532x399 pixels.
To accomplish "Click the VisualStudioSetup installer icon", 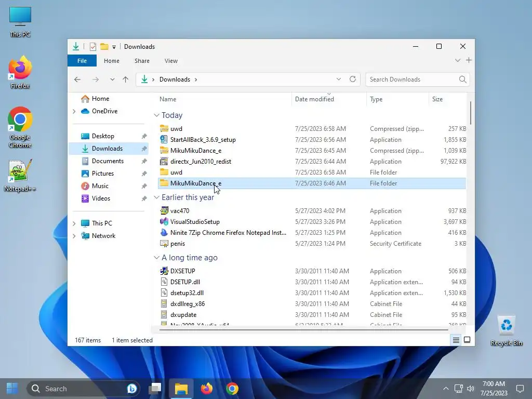I will pos(164,221).
